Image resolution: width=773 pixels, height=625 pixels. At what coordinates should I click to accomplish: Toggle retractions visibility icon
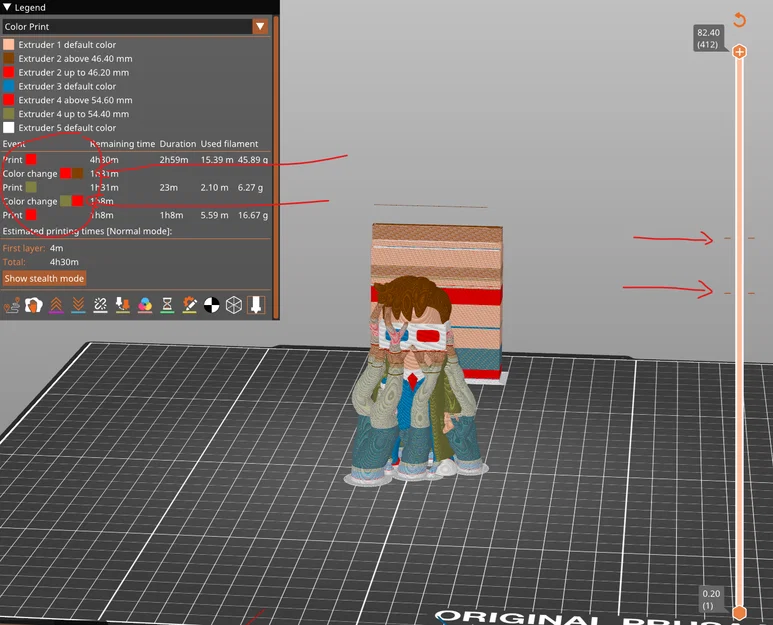tap(56, 305)
